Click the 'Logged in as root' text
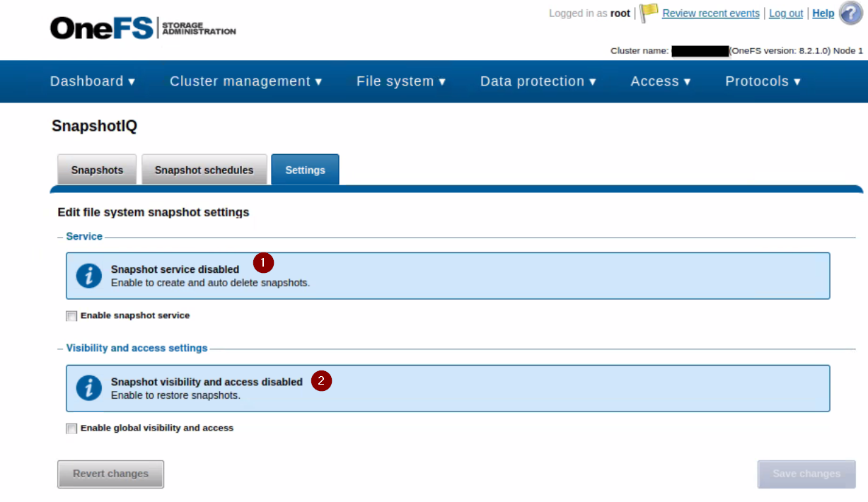Image resolution: width=868 pixels, height=502 pixels. click(x=589, y=13)
